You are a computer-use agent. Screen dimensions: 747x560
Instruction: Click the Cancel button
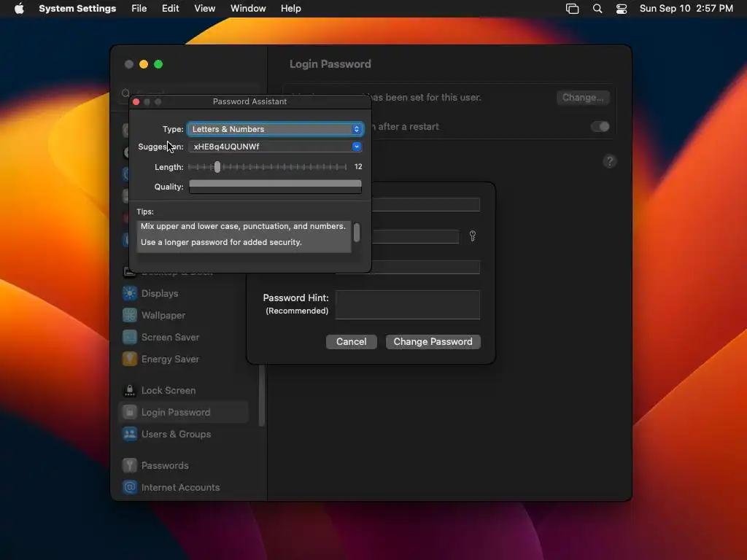351,342
